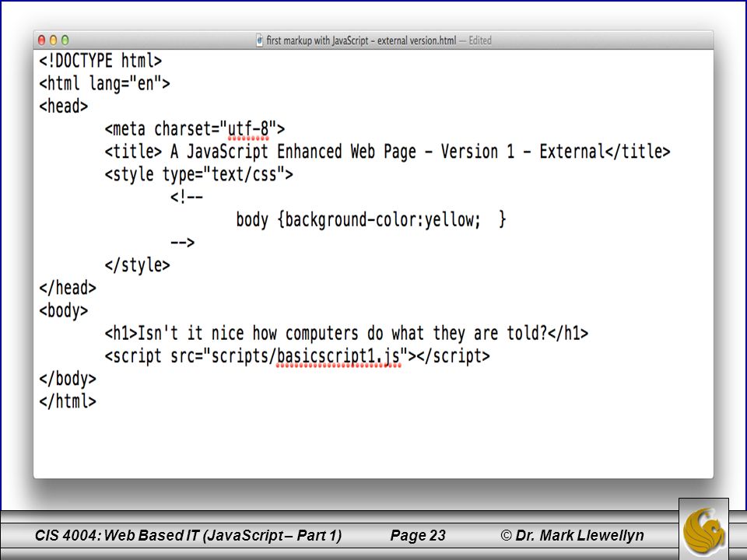Click the '</html>' closing tag
Screen dimensions: 747x560
68,401
